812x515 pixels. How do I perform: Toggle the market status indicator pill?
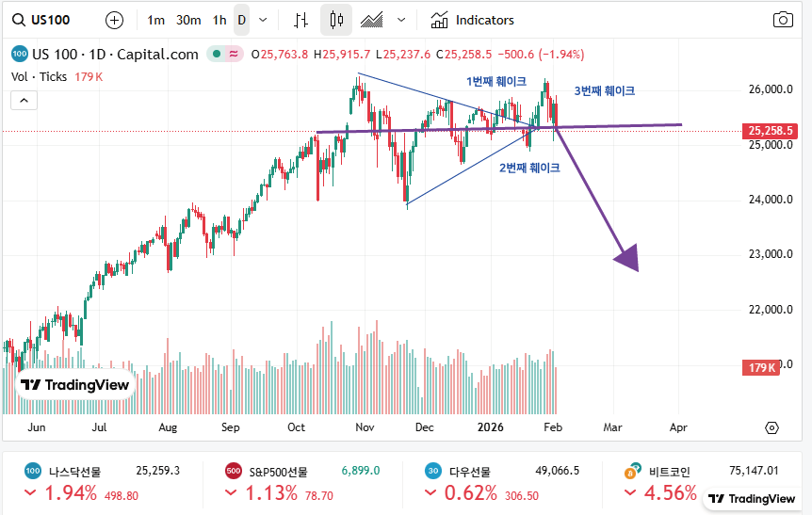225,55
